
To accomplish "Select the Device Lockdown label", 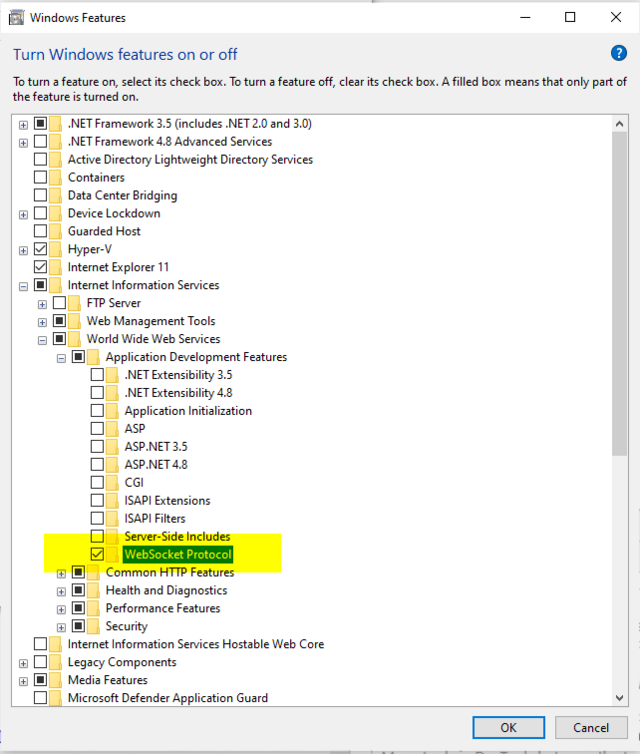I will pyautogui.click(x=114, y=214).
